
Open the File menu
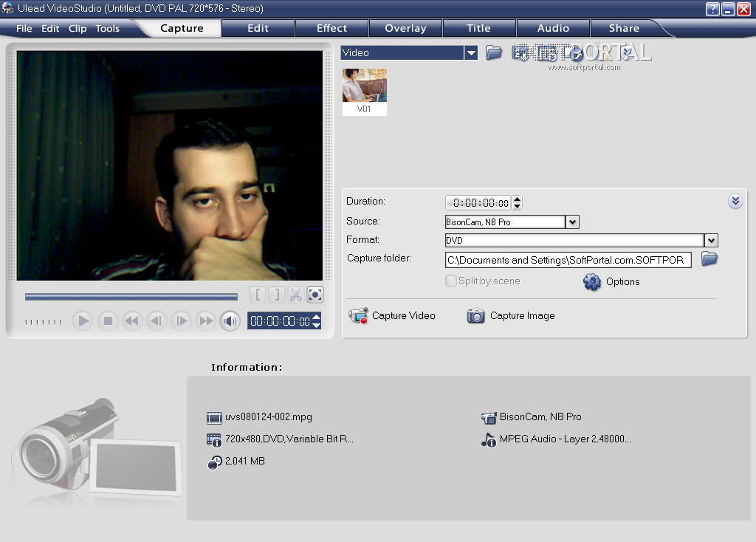click(x=24, y=29)
